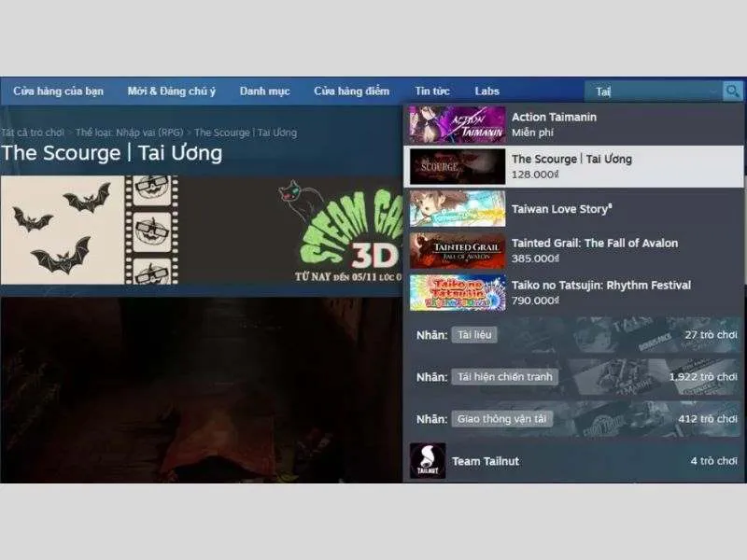The width and height of the screenshot is (747, 560).
Task: Click the 128.000₫ price
Action: point(535,175)
